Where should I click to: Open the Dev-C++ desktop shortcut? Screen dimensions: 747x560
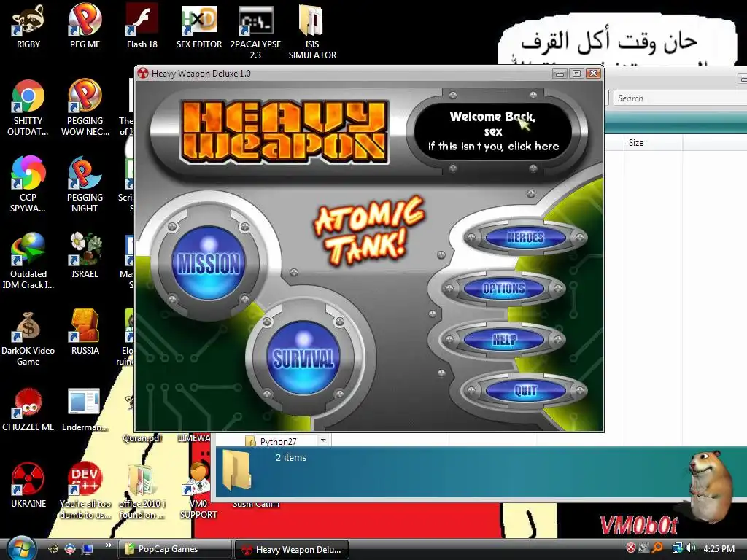click(x=85, y=491)
